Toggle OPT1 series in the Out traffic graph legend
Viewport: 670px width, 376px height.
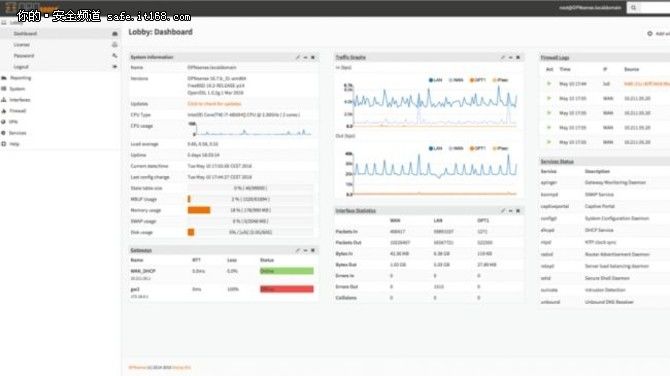[x=478, y=148]
